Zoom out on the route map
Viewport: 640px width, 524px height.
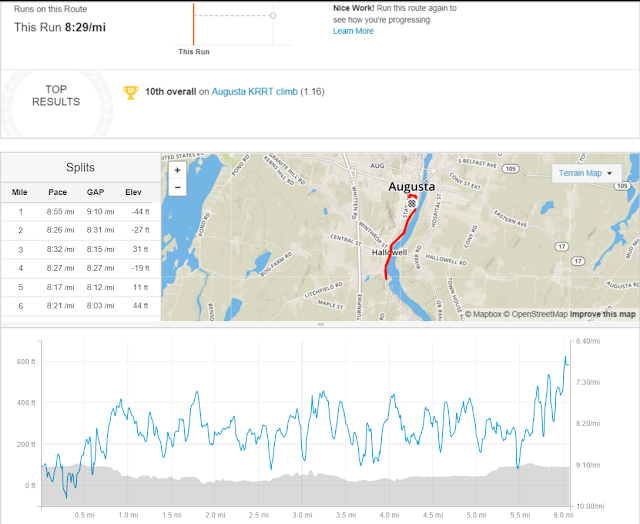(177, 187)
